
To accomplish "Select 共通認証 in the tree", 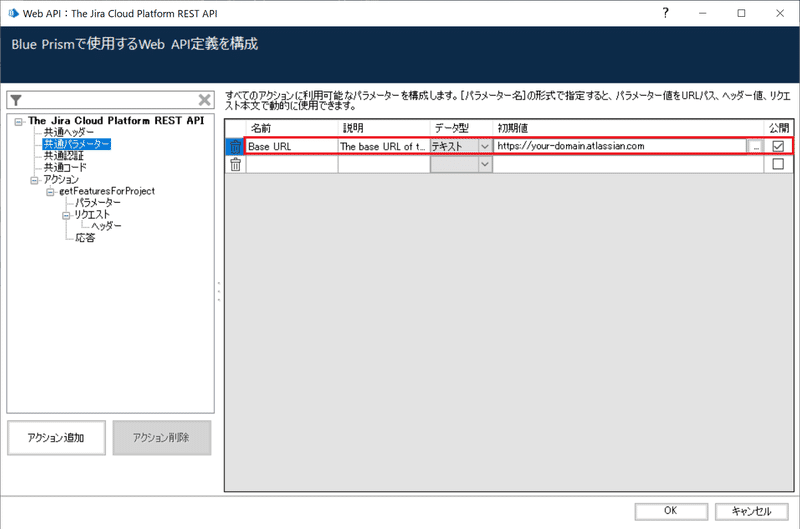I will tap(63, 156).
